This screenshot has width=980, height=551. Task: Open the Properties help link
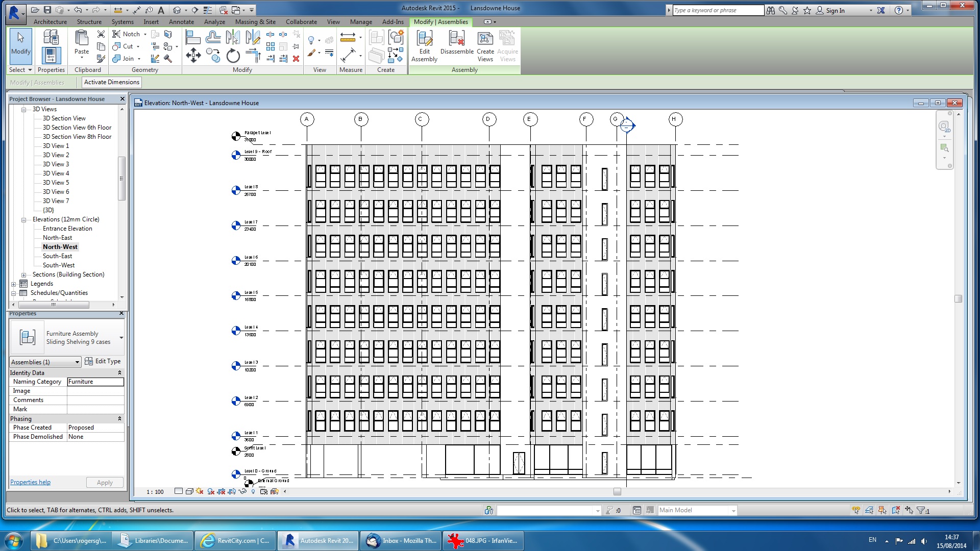(x=30, y=482)
